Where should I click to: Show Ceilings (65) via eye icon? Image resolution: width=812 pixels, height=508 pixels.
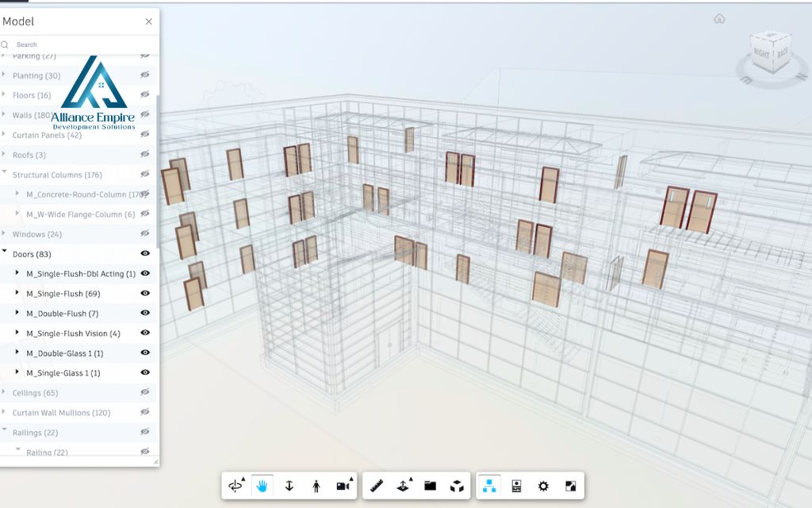[145, 392]
